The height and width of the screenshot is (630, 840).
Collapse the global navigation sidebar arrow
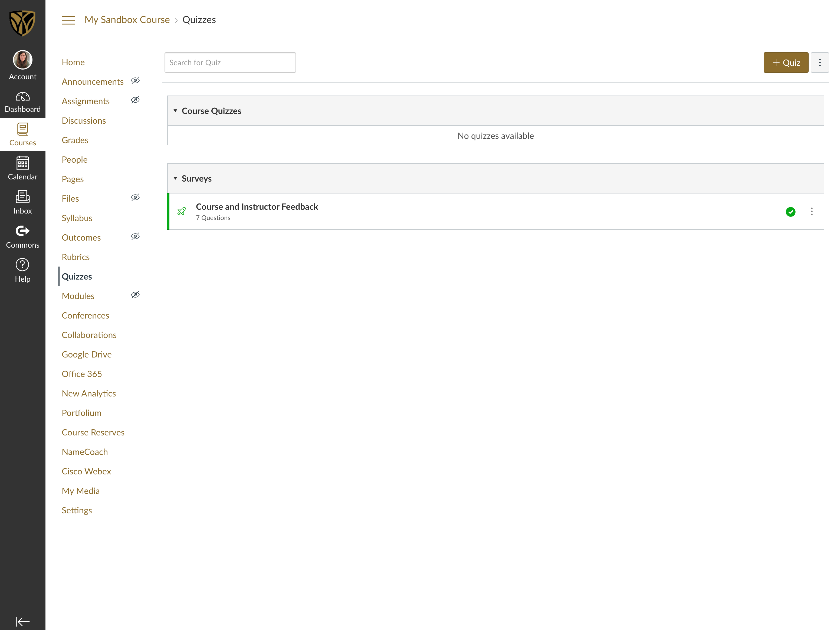click(22, 622)
